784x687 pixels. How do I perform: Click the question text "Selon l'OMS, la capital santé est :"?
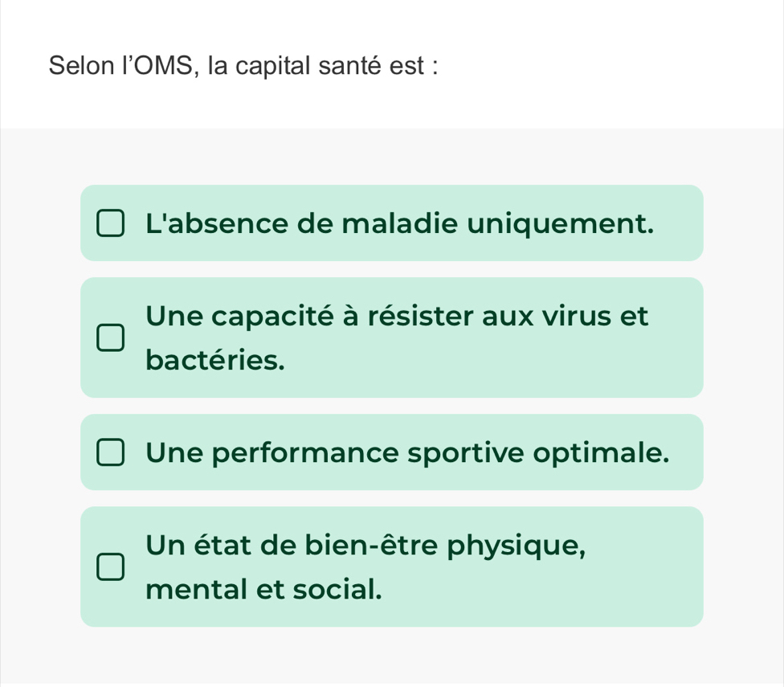243,65
